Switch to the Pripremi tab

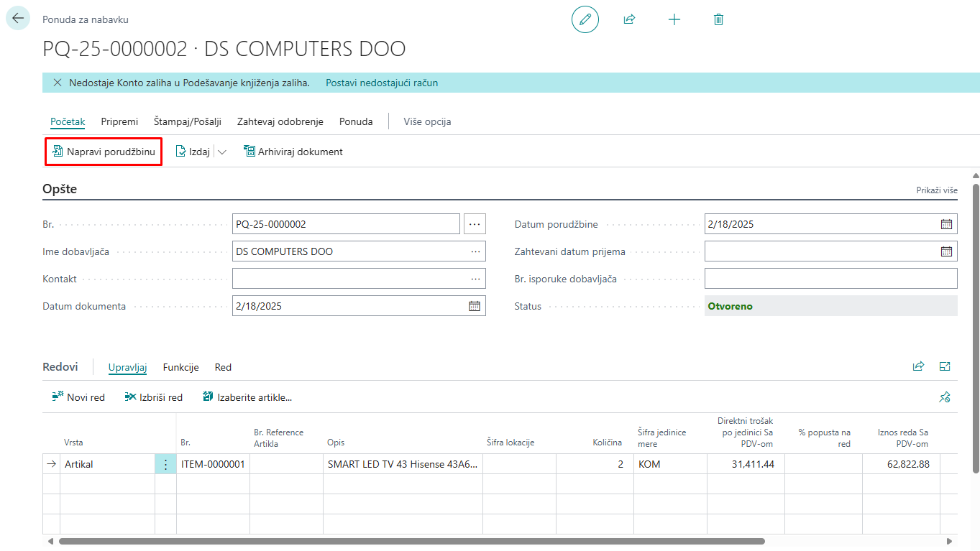click(x=119, y=121)
